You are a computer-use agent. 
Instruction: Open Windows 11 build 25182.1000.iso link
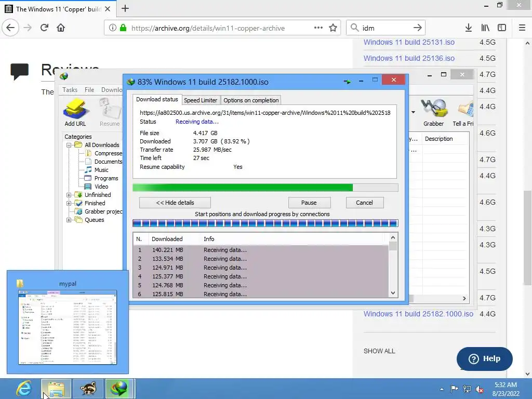click(x=418, y=314)
